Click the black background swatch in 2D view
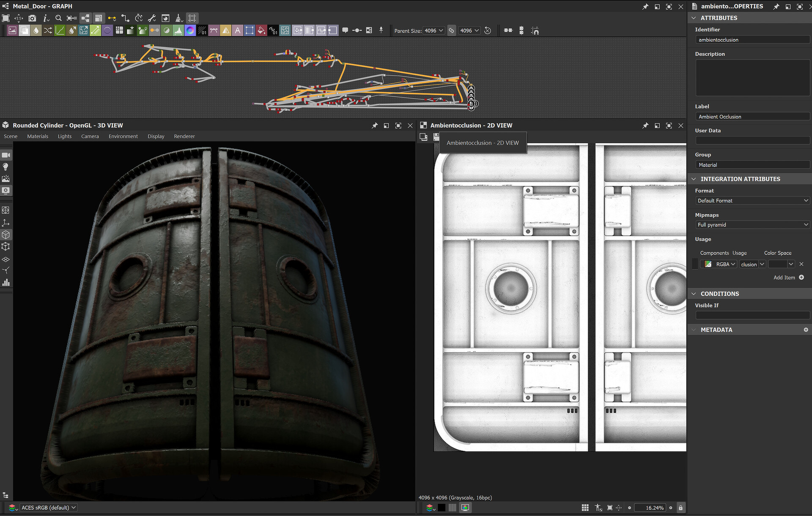The image size is (812, 516). click(x=442, y=508)
